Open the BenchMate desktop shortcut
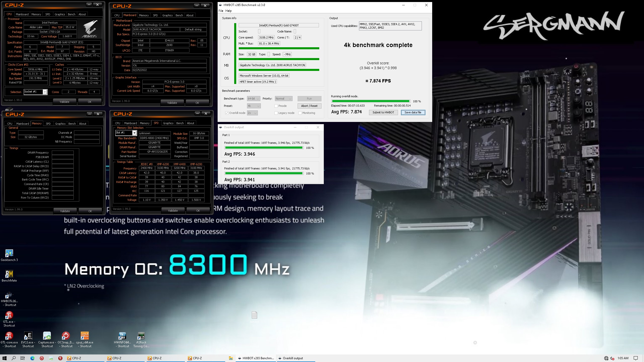The height and width of the screenshot is (362, 644). (x=9, y=276)
